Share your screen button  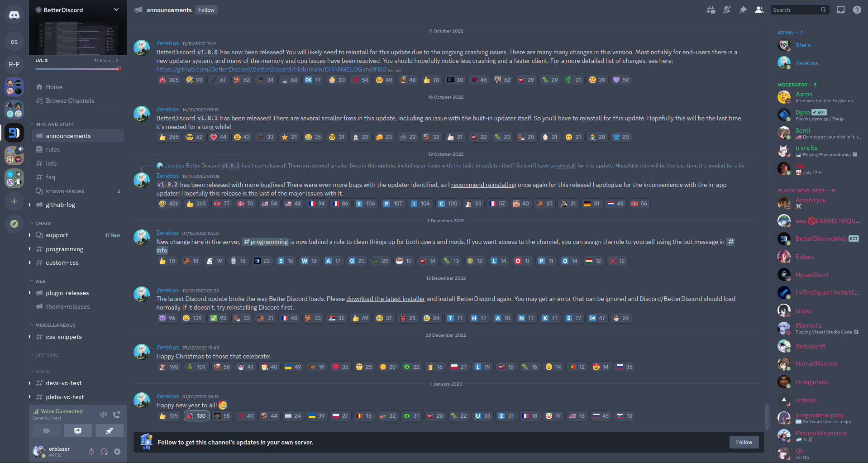click(x=78, y=431)
